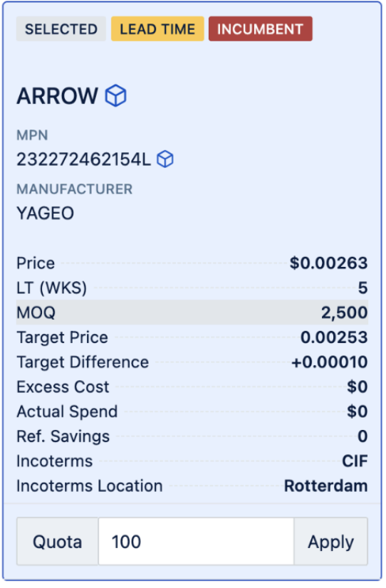Click the SELECTED badge
Viewport: 386px width, 588px height.
point(61,29)
